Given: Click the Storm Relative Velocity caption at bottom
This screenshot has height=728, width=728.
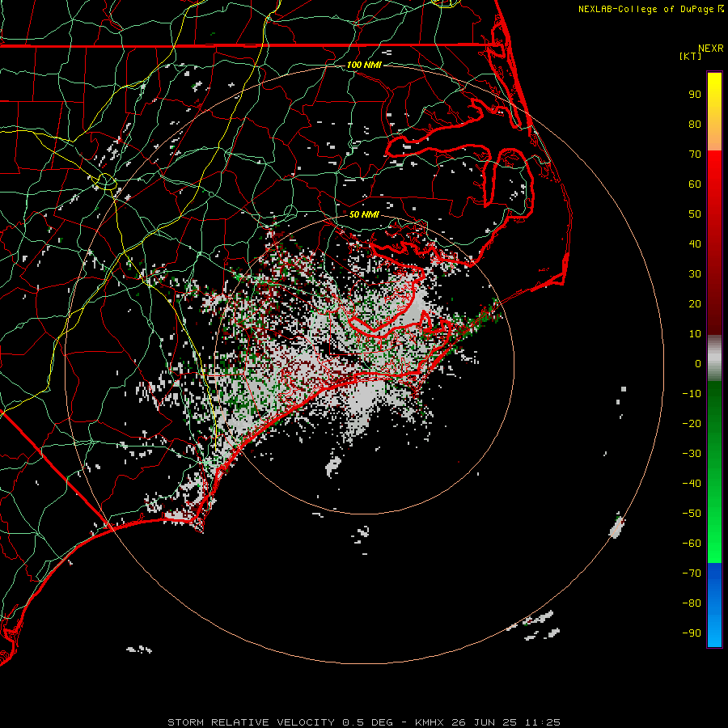Looking at the screenshot, I should pos(364,722).
